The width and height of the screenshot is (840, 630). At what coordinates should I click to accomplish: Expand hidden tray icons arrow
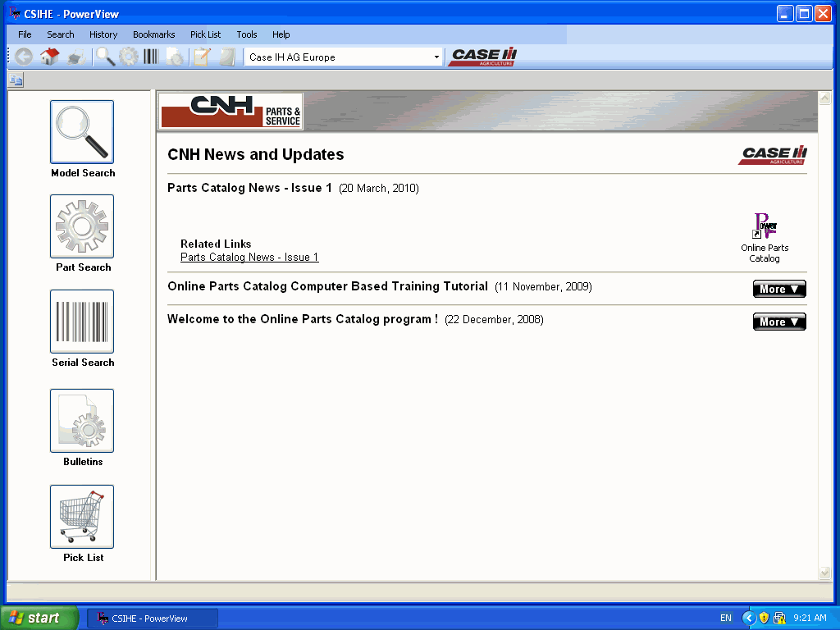pyautogui.click(x=749, y=618)
